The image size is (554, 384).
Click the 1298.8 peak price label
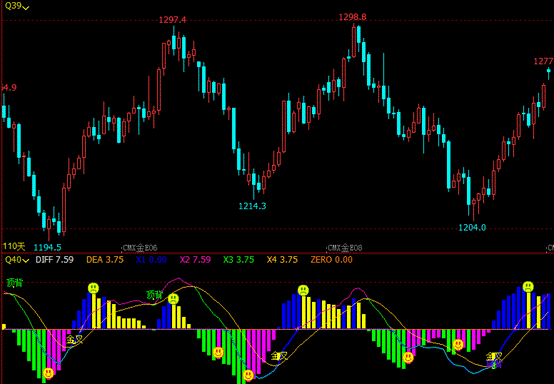353,17
